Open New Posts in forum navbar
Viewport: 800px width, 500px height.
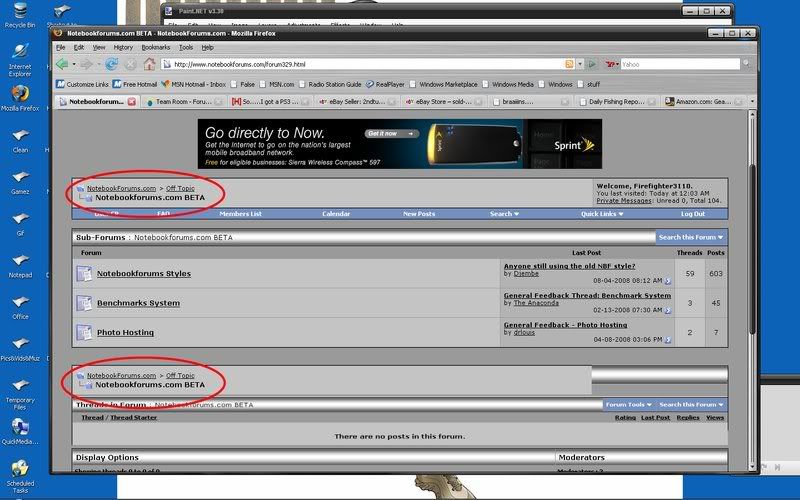(419, 214)
